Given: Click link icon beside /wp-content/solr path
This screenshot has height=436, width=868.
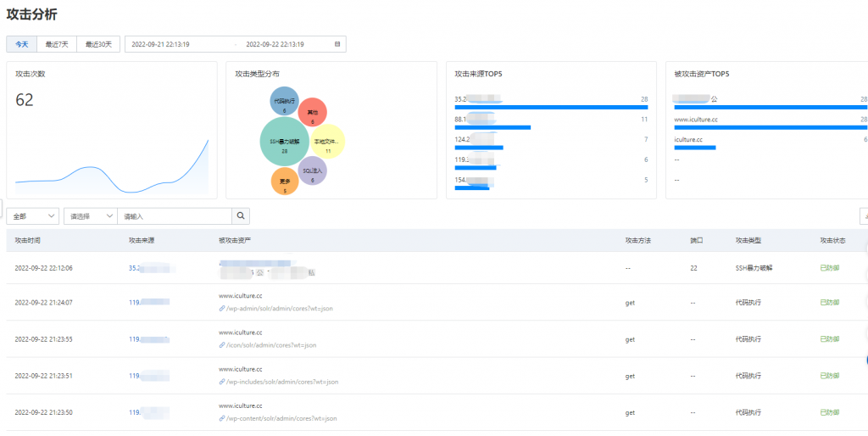Looking at the screenshot, I should (x=222, y=419).
